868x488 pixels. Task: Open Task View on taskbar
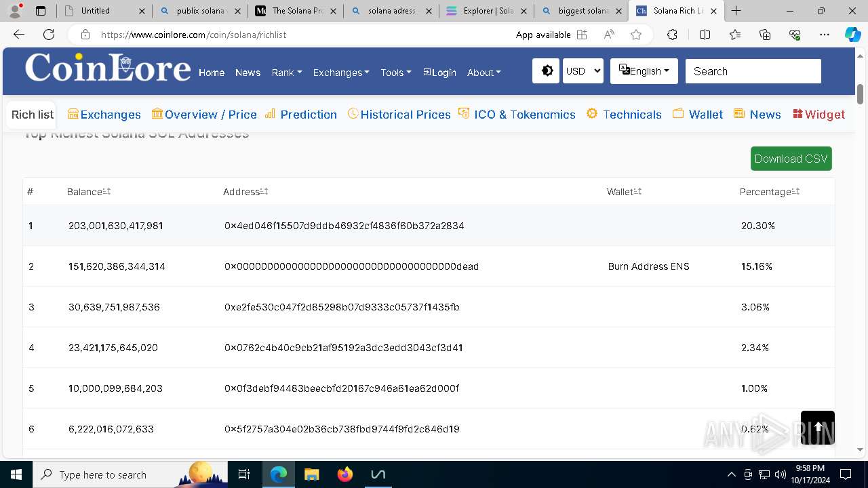pos(244,474)
